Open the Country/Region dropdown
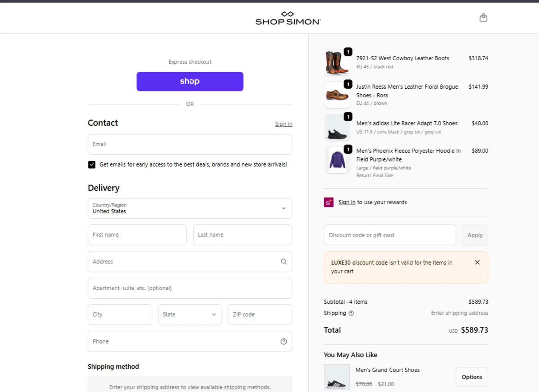The image size is (539, 392). coord(190,208)
